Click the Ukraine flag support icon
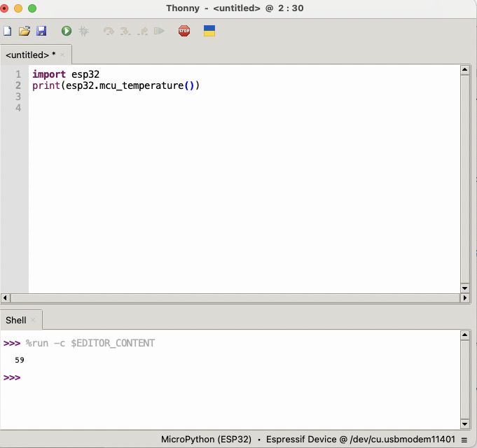 [x=209, y=31]
